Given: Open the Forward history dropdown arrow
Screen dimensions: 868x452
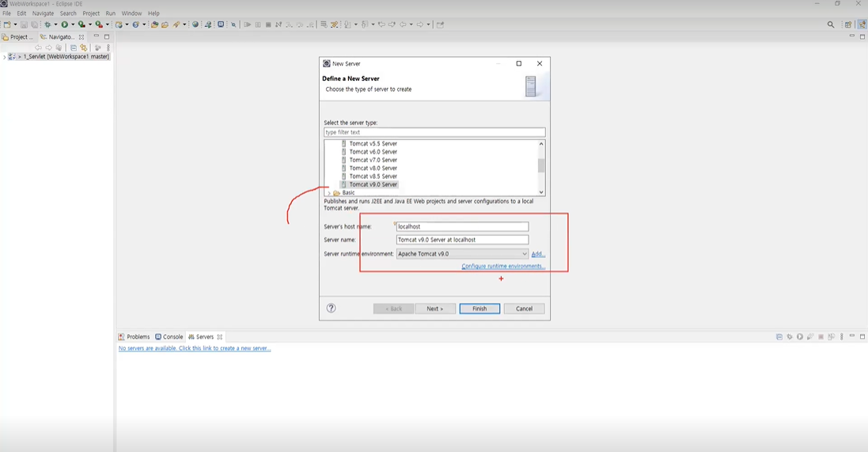Looking at the screenshot, I should pyautogui.click(x=428, y=25).
